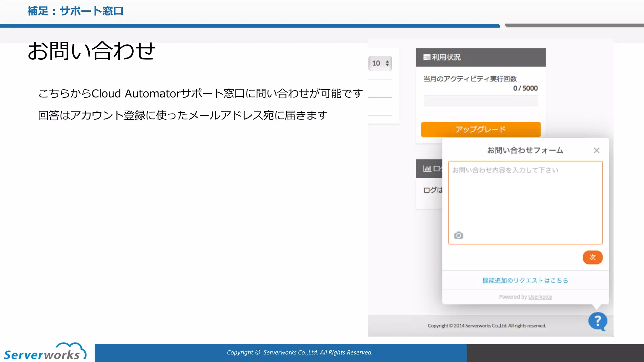This screenshot has height=362, width=644.
Task: Open the UserVoice link
Action: (540, 297)
